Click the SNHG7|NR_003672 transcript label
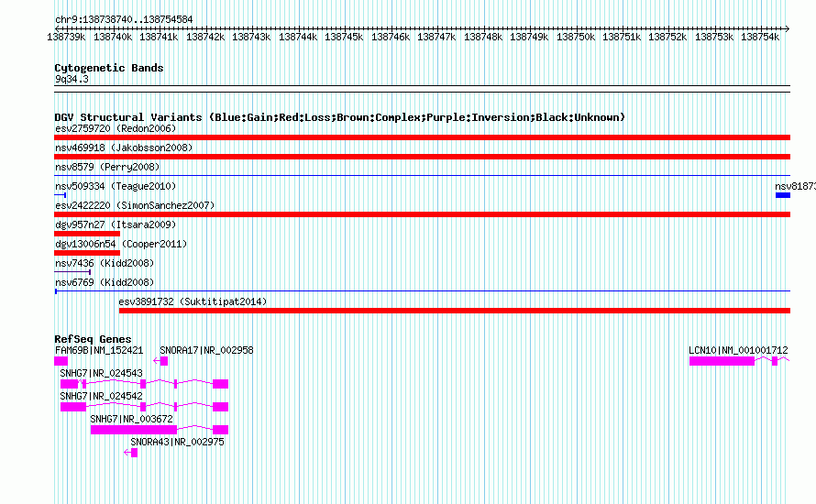This screenshot has height=504, width=816. coord(131,419)
